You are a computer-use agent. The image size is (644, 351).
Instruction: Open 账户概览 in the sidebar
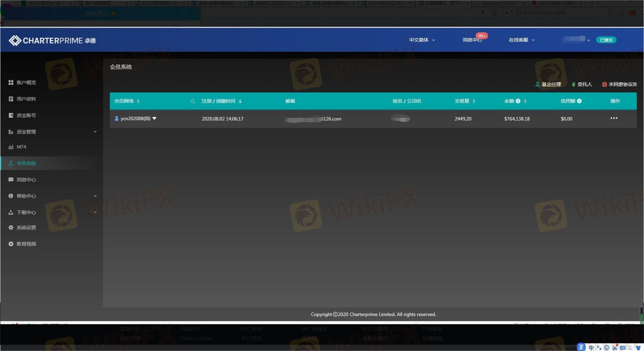(26, 82)
